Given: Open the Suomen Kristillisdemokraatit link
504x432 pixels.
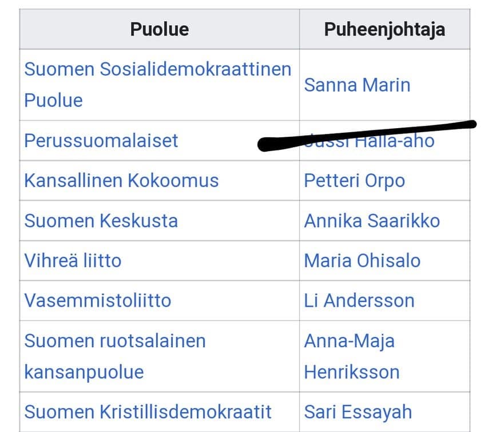Looking at the screenshot, I should [148, 412].
